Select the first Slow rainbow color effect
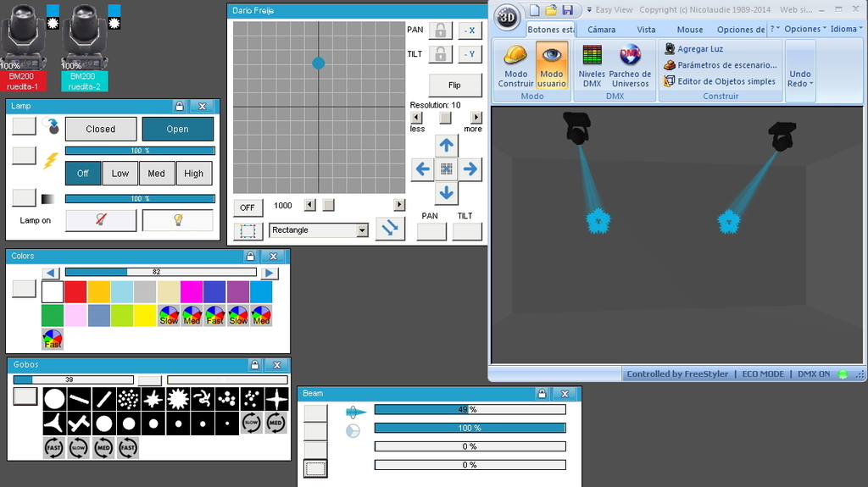Image resolution: width=868 pixels, height=487 pixels. pyautogui.click(x=169, y=315)
